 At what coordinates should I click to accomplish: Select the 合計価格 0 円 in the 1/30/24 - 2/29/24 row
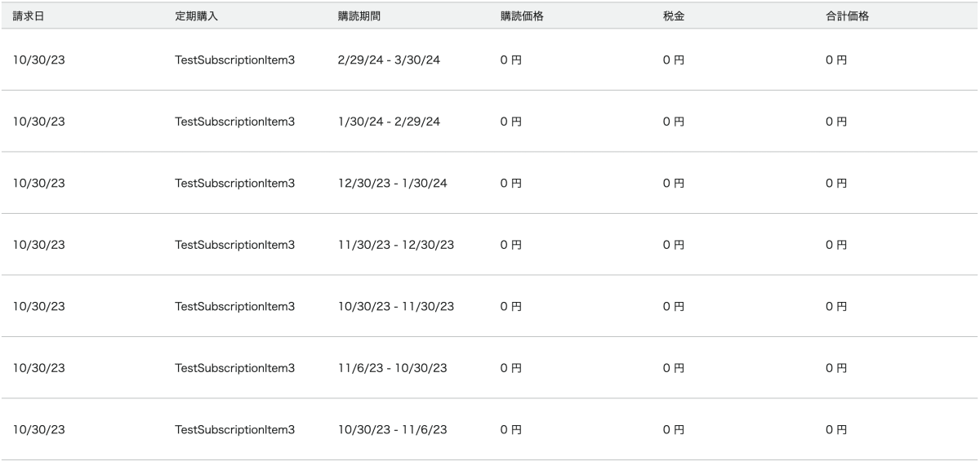click(836, 122)
